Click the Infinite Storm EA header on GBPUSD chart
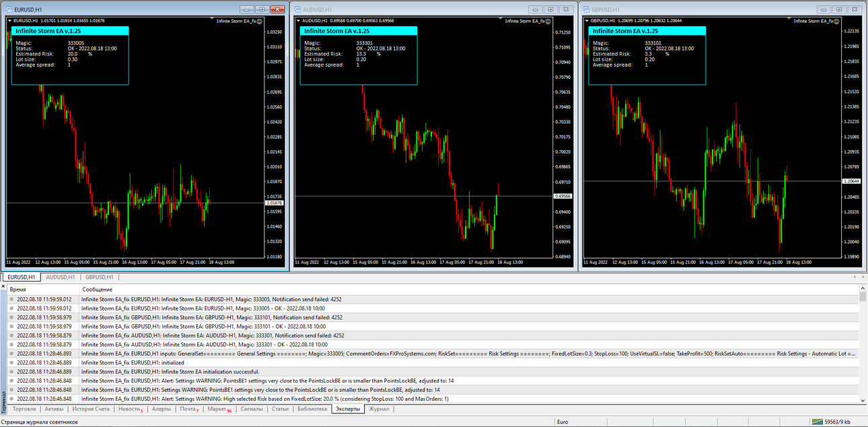The width and height of the screenshot is (868, 427). 647,31
